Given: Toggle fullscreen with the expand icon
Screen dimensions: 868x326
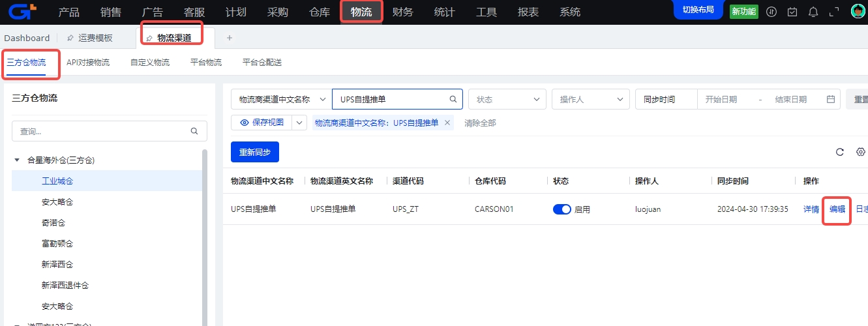Looking at the screenshot, I should (x=834, y=12).
